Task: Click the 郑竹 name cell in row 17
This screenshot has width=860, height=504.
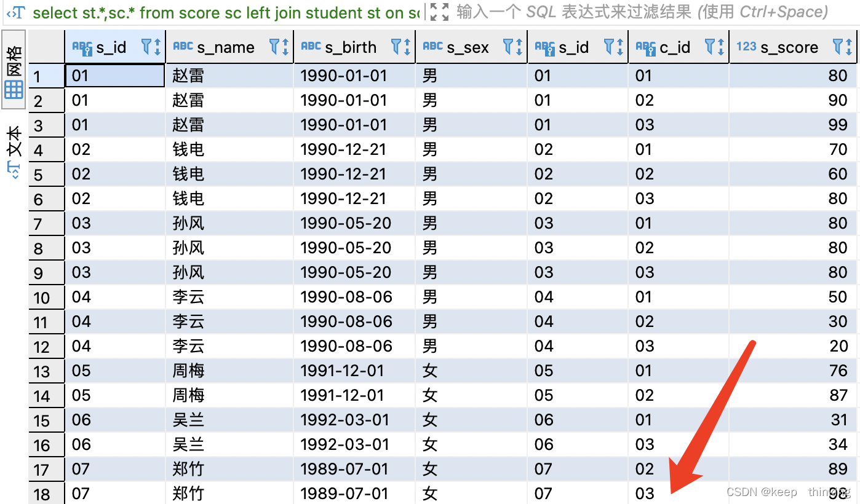Action: click(230, 469)
